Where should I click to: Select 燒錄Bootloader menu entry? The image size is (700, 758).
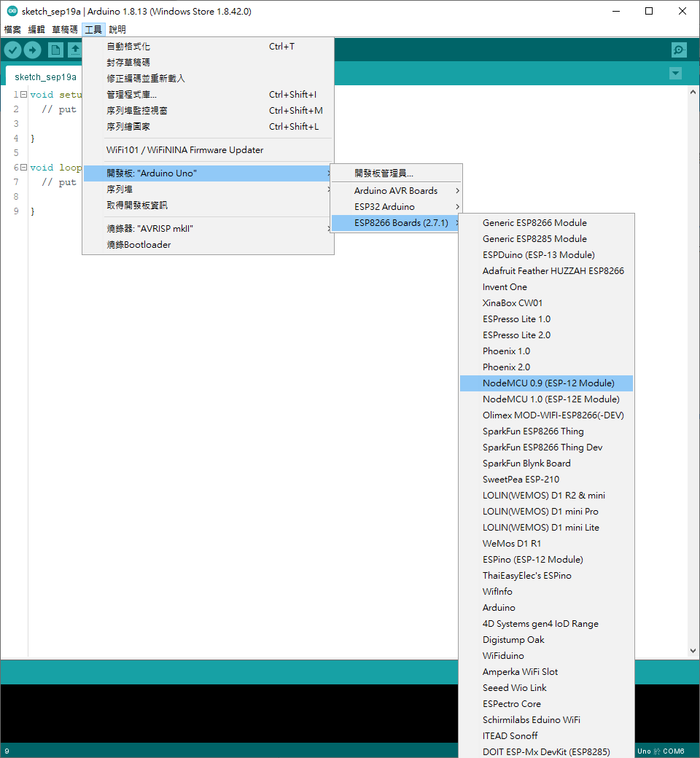coord(208,245)
